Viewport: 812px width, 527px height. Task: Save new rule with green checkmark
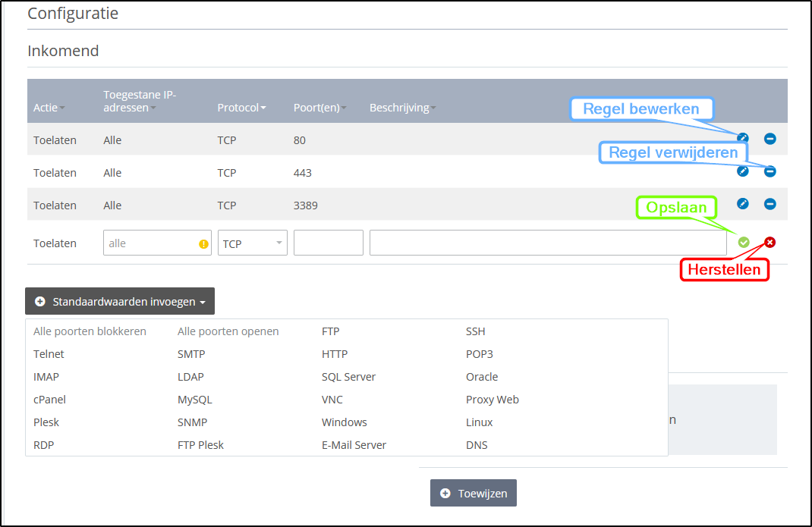coord(744,243)
